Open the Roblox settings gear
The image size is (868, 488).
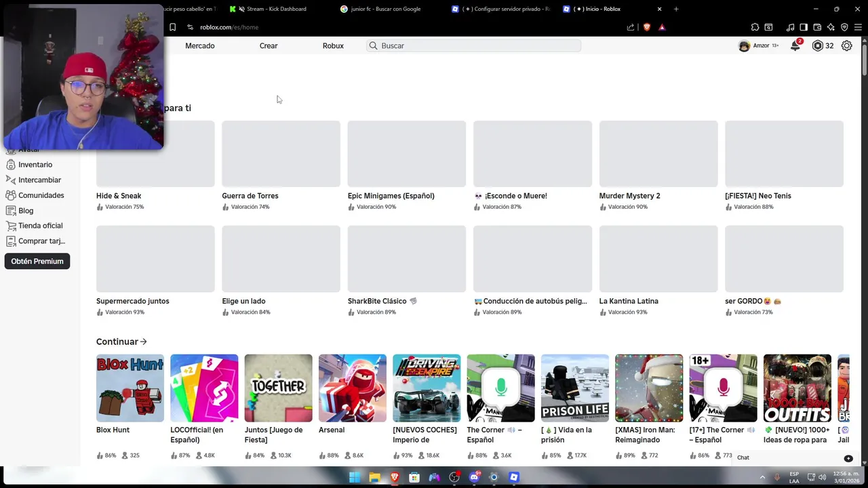pos(847,46)
